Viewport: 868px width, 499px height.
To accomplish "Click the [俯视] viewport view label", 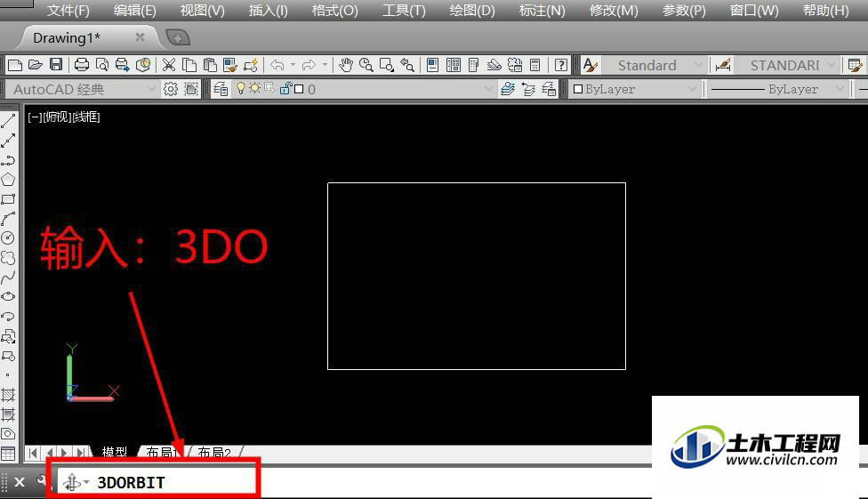I will [57, 117].
